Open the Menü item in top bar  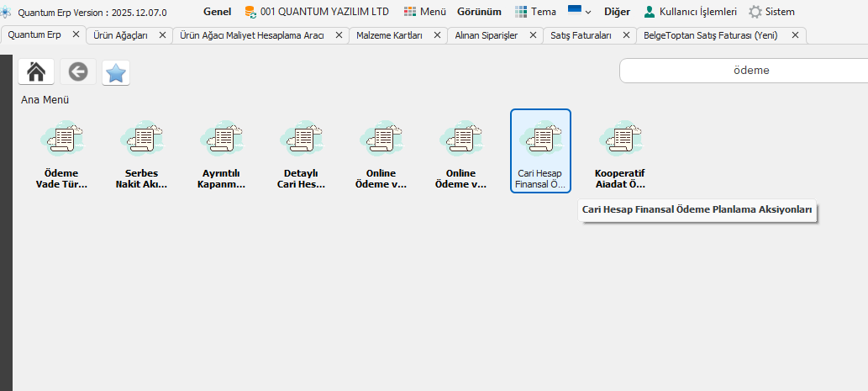point(424,12)
